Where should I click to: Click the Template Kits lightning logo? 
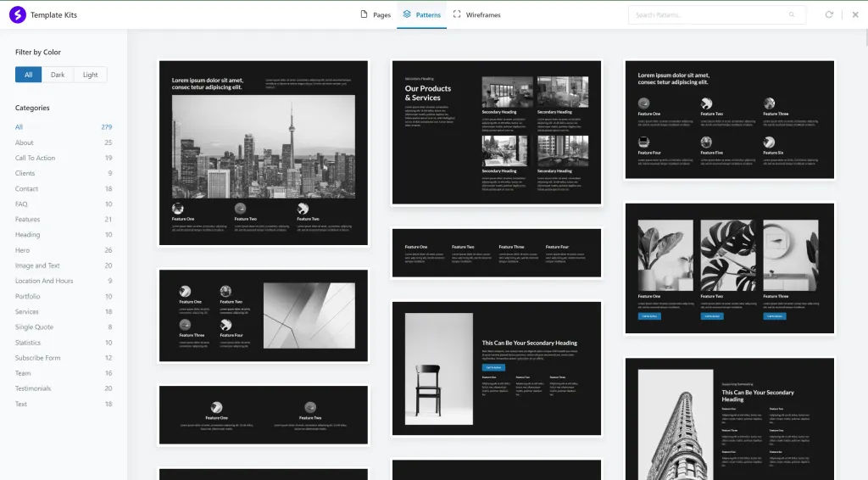[17, 14]
